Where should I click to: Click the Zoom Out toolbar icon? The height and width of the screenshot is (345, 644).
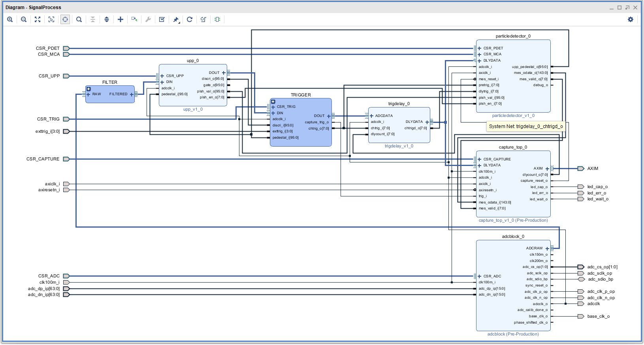tap(24, 19)
